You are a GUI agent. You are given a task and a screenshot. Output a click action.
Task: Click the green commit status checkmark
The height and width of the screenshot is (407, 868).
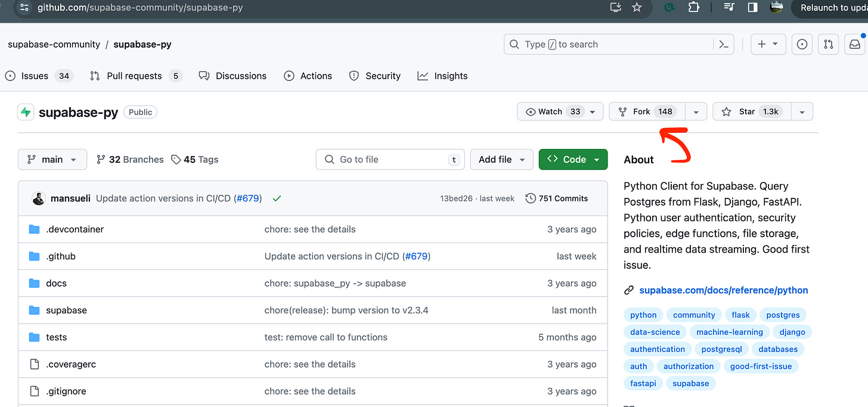(277, 198)
